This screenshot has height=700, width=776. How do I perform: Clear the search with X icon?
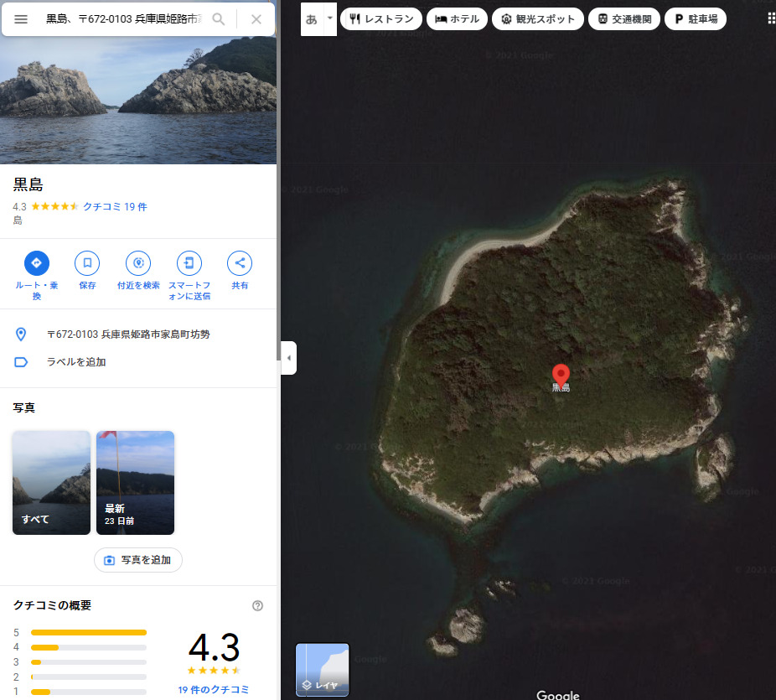pos(256,19)
